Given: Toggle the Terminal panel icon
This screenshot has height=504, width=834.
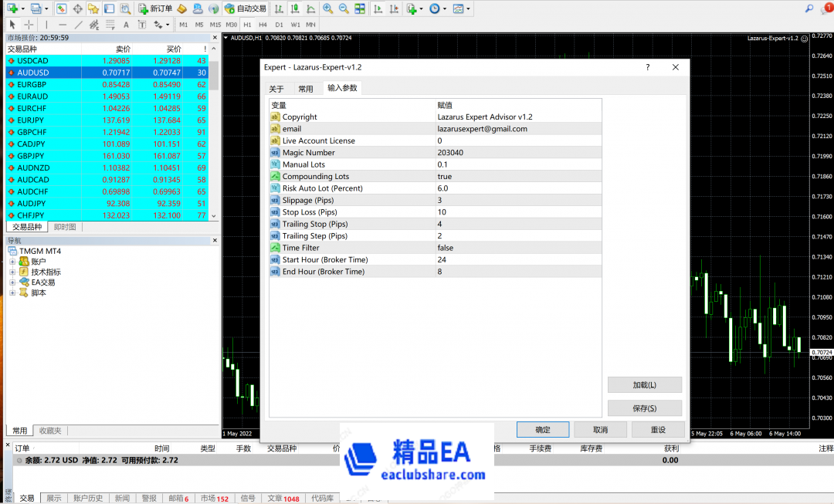Looking at the screenshot, I should [109, 8].
